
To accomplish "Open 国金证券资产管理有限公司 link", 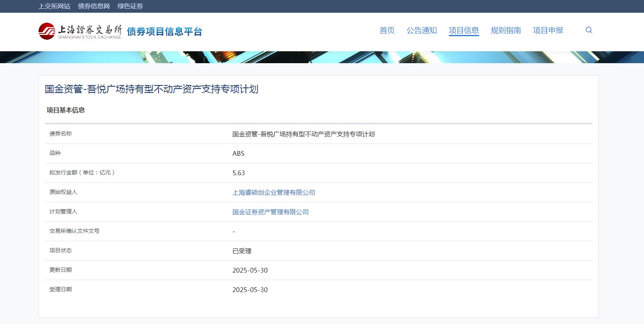I will (271, 212).
